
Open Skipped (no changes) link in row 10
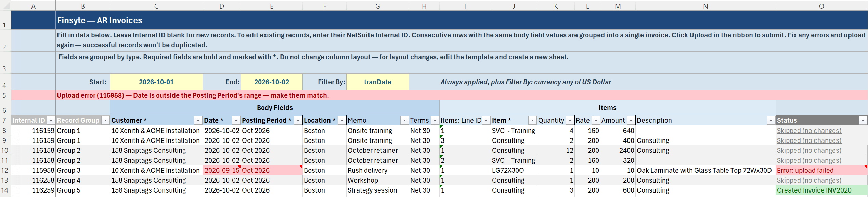[809, 150]
